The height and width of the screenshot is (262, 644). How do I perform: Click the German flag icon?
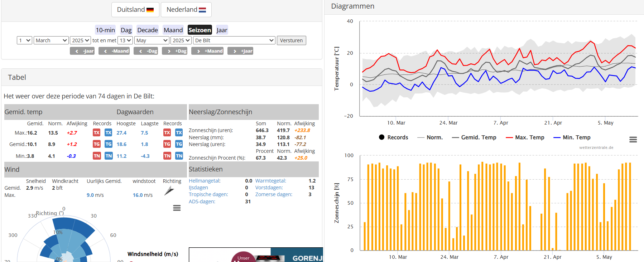click(150, 10)
